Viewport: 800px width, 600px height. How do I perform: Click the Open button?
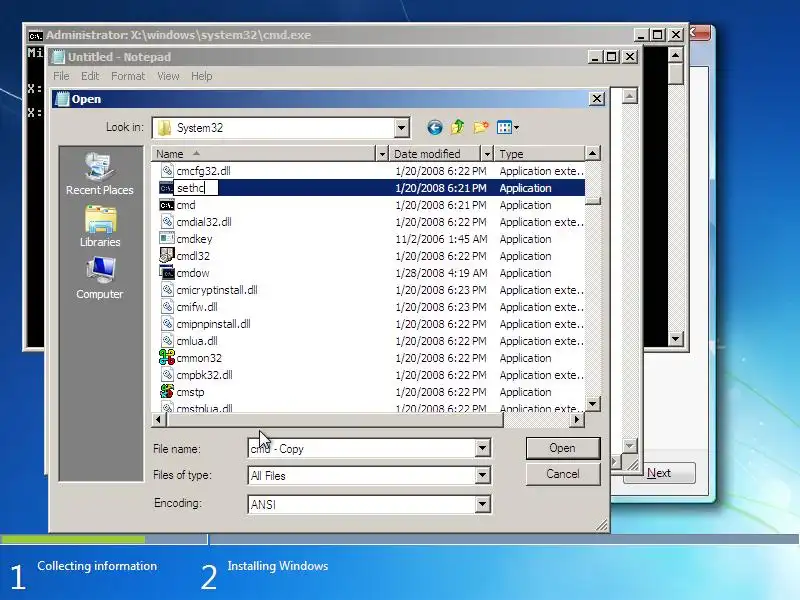click(x=563, y=448)
